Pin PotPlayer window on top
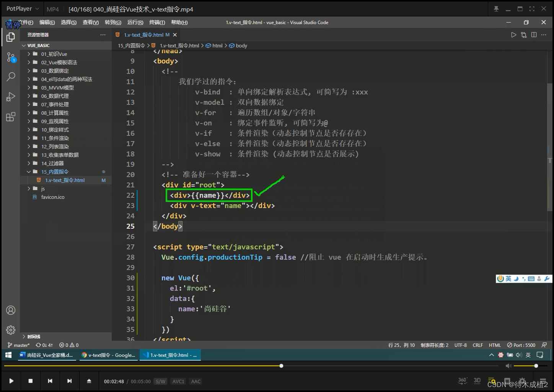 click(x=496, y=9)
